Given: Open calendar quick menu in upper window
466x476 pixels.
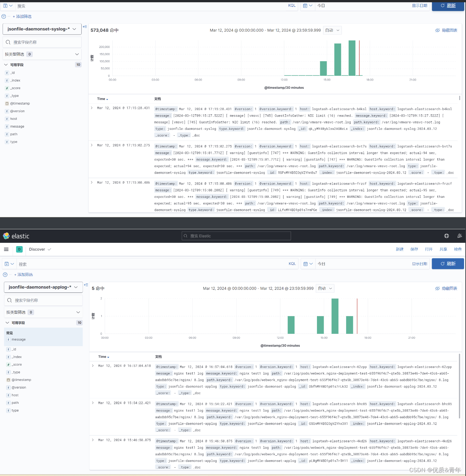Looking at the screenshot, I should click(308, 6).
